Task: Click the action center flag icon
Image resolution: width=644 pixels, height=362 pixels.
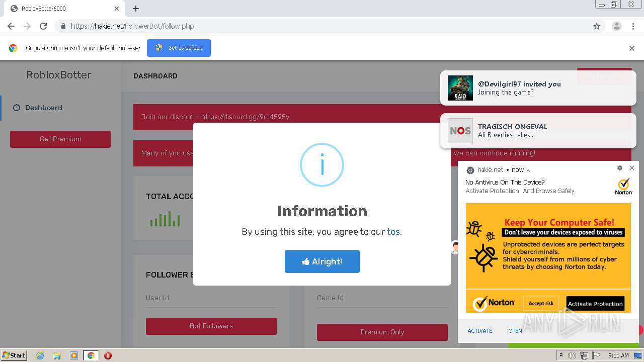Action: [x=596, y=355]
